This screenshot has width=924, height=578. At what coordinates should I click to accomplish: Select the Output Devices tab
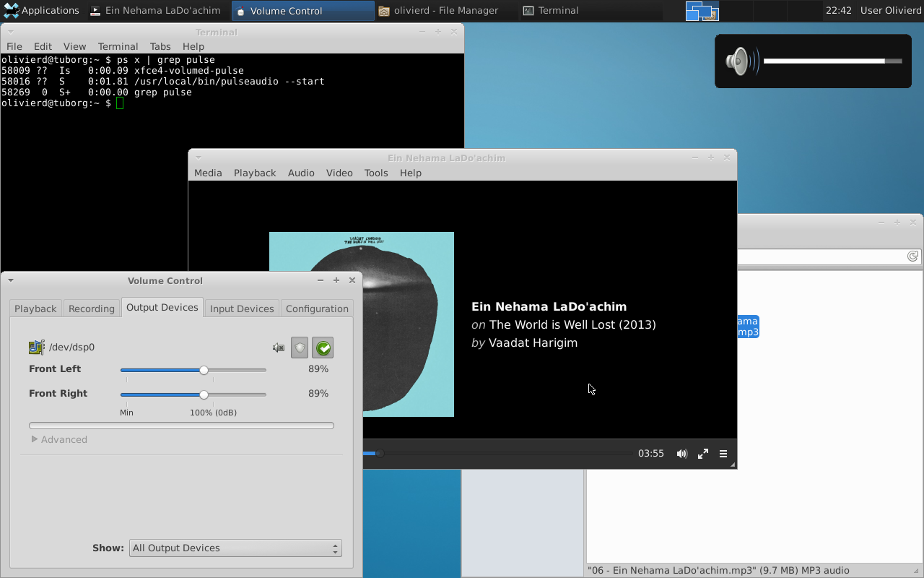point(162,307)
